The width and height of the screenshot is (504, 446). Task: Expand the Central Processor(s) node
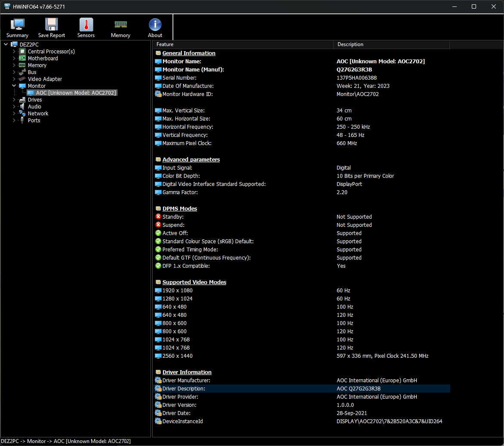14,52
